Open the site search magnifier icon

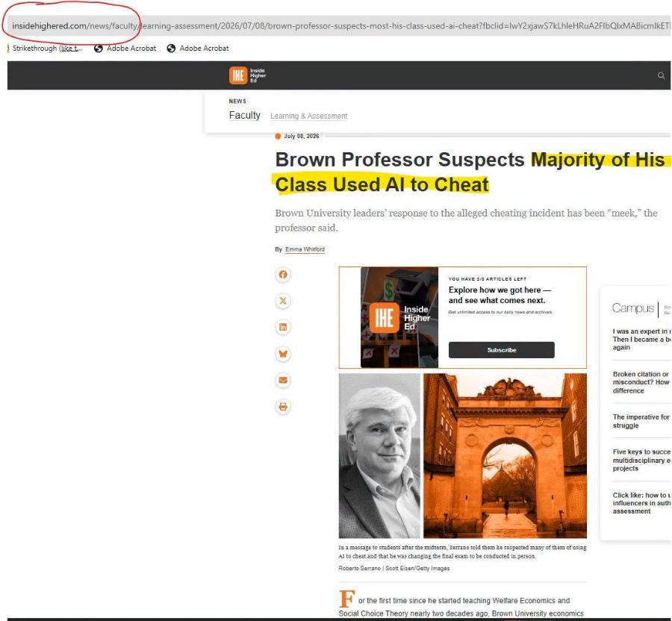(x=661, y=75)
